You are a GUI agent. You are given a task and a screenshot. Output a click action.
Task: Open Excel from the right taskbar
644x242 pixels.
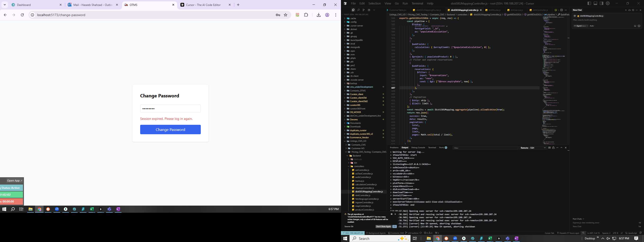(x=490, y=238)
